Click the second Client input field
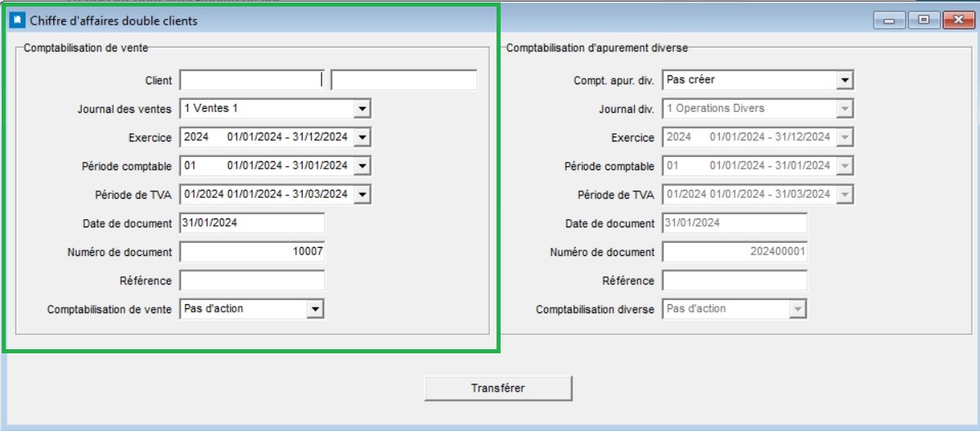The width and height of the screenshot is (980, 431). click(x=404, y=80)
